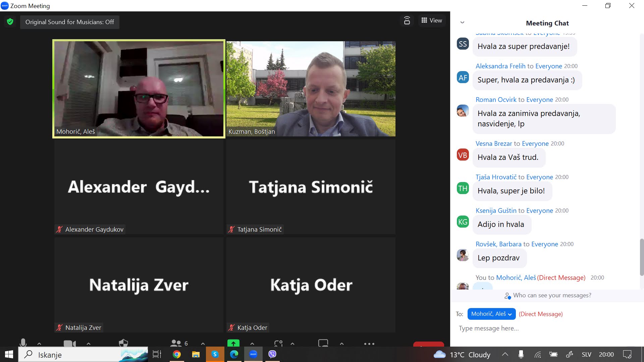Click Who can see your messages link
Viewport: 644px width, 362px height.
(x=552, y=295)
